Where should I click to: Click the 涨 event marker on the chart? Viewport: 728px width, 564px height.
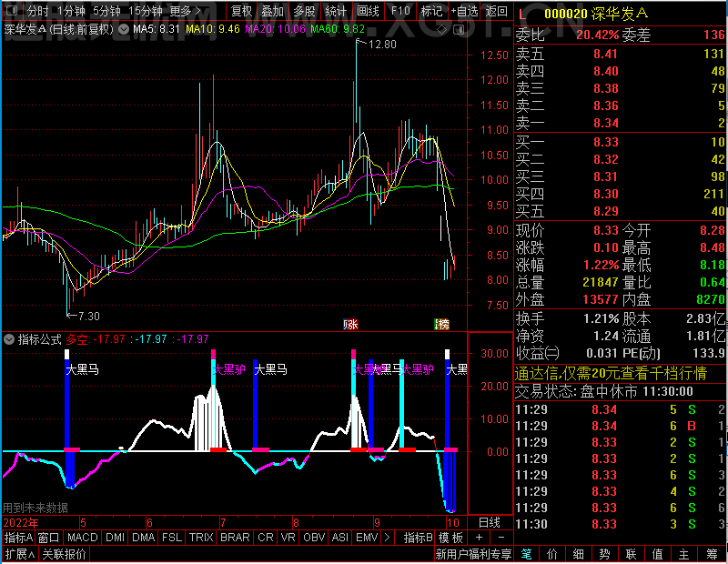pyautogui.click(x=350, y=324)
